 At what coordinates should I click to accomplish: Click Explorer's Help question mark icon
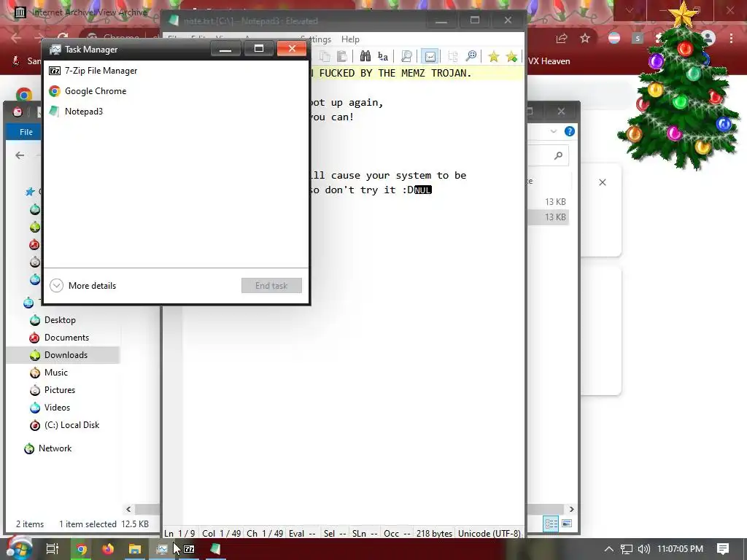pyautogui.click(x=569, y=131)
